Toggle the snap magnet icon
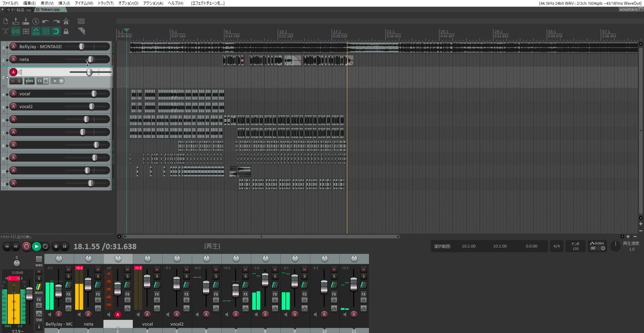The height and width of the screenshot is (333, 644). pos(56,31)
